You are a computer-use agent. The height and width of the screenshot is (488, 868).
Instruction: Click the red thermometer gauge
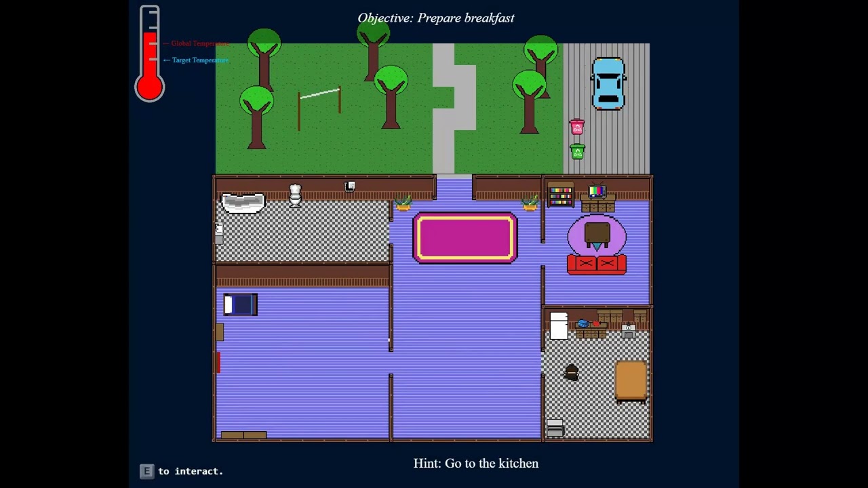(149, 54)
